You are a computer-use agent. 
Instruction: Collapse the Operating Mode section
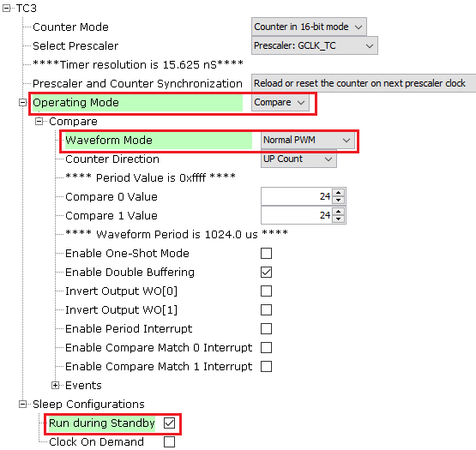coord(23,103)
